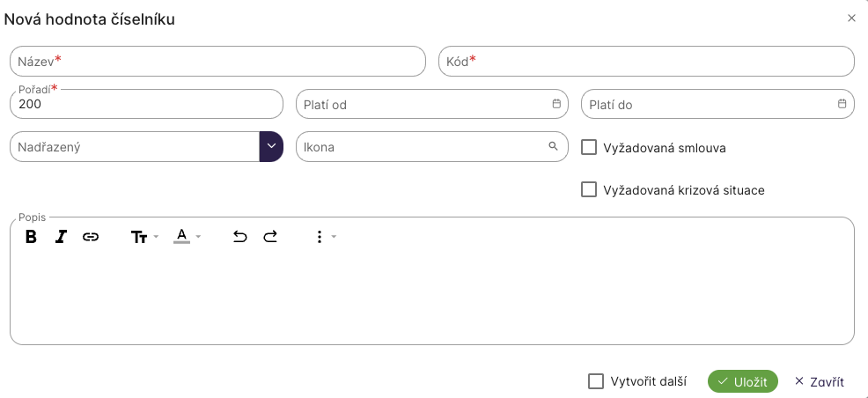Tick the Vytvořit další checkbox

pos(596,381)
